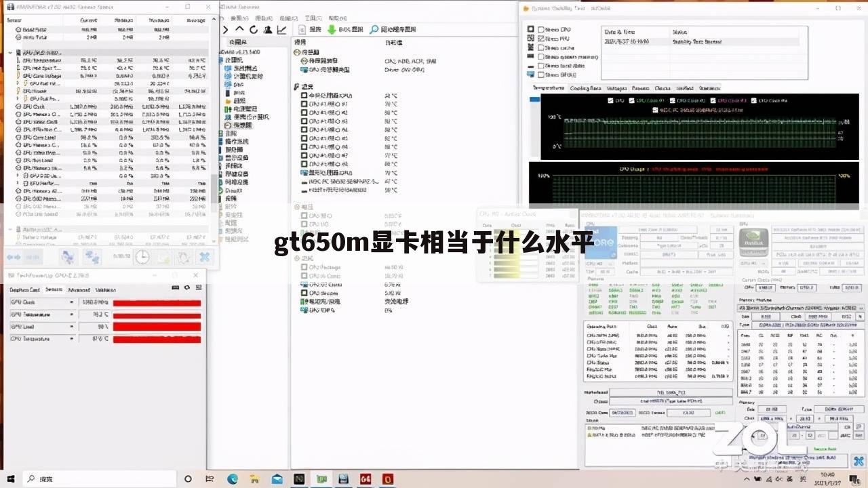
Task: Click GPU-Z screenshot camera icon
Action: 176,288
